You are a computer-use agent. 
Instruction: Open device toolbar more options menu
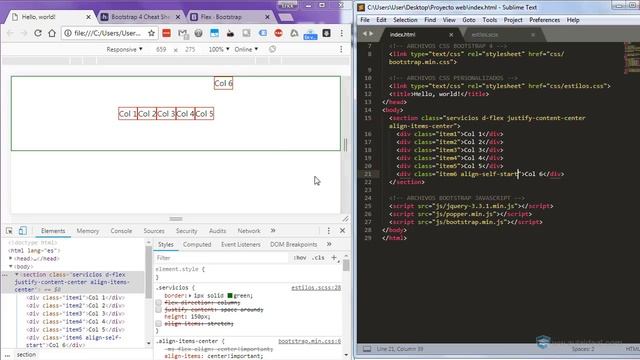341,49
